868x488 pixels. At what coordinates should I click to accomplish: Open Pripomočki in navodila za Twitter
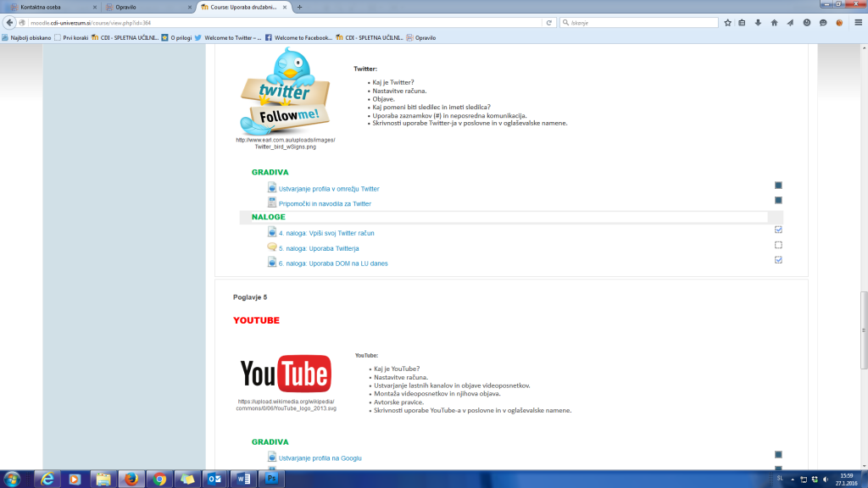point(325,204)
